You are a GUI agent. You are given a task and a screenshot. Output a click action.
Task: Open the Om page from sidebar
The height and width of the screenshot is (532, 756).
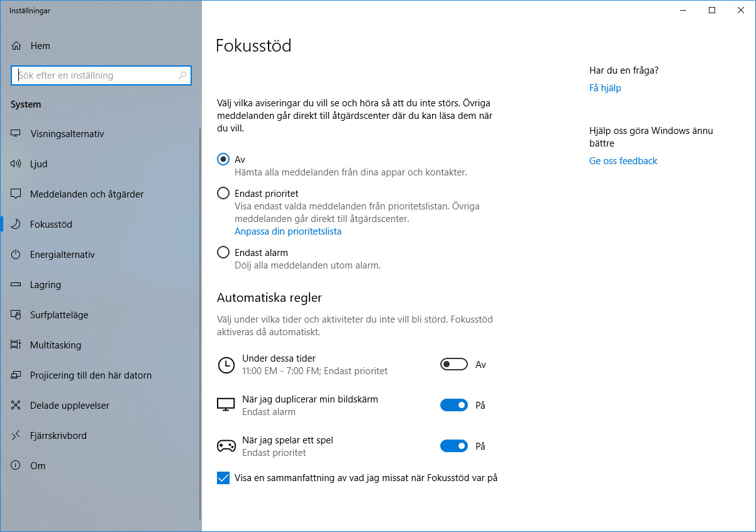pyautogui.click(x=15, y=465)
